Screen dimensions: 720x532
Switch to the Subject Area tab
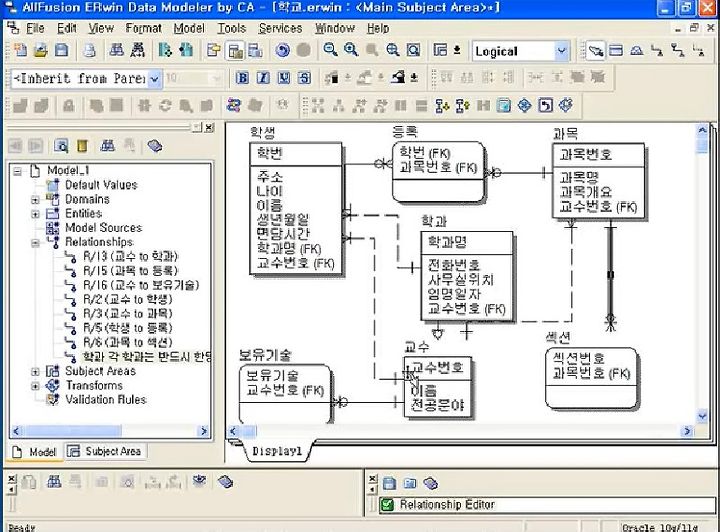(x=106, y=451)
